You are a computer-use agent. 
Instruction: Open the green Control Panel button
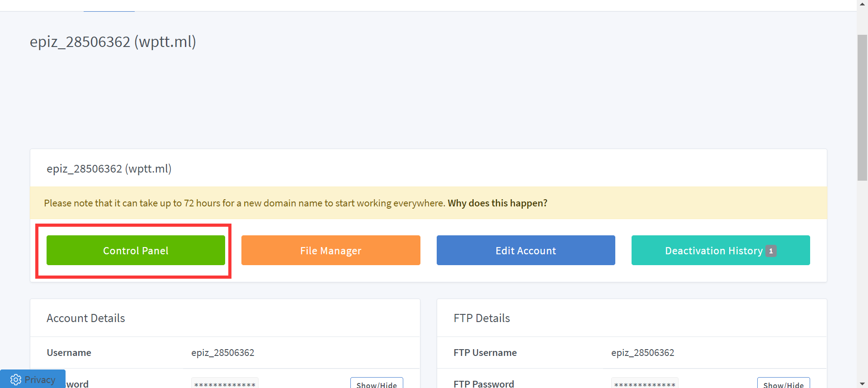tap(136, 250)
